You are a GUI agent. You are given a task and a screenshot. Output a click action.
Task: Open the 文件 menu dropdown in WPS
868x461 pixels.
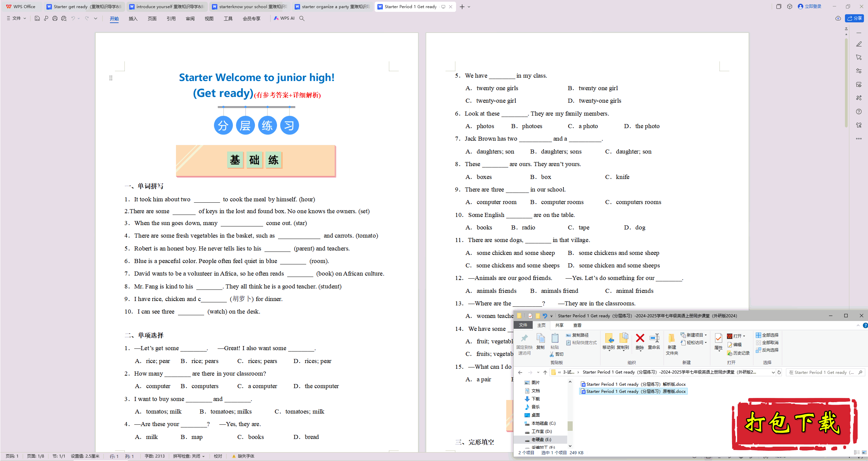point(16,18)
